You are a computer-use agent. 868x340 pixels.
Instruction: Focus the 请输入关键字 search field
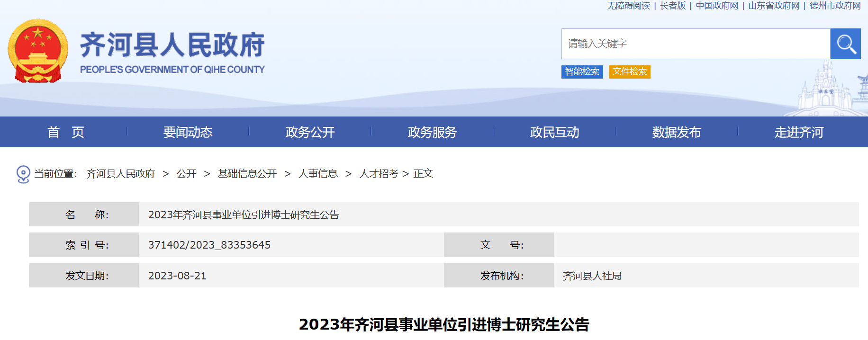[x=696, y=44]
